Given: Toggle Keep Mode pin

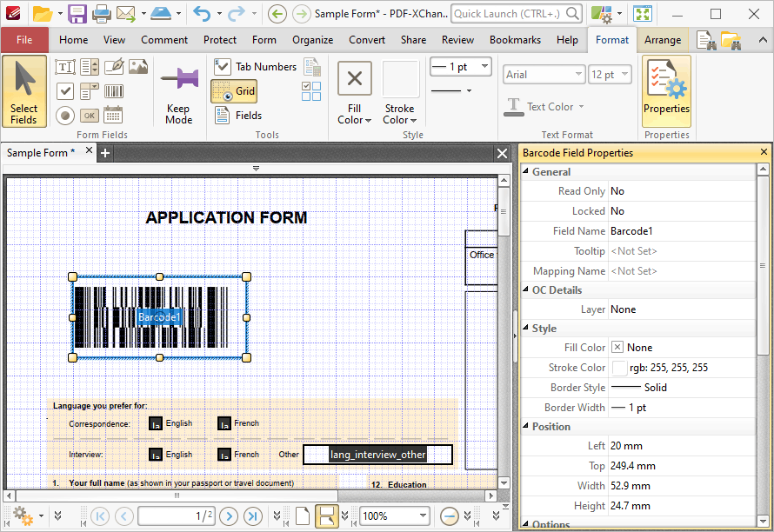Looking at the screenshot, I should (178, 92).
